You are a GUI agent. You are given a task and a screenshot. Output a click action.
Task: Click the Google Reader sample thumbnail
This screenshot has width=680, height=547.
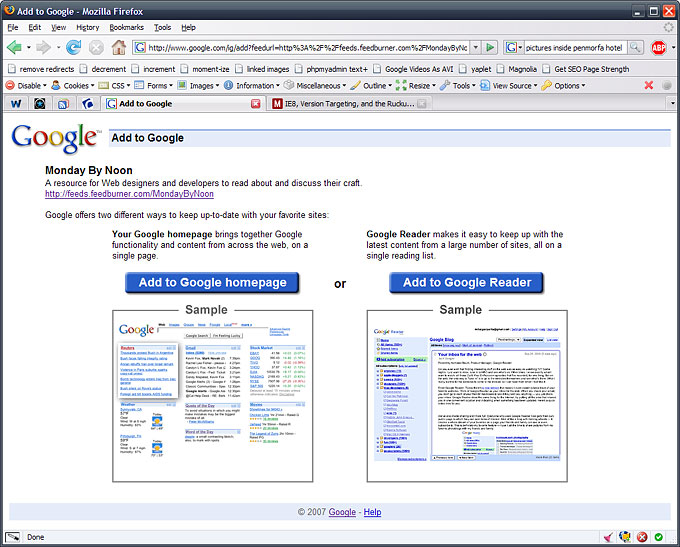pos(467,396)
